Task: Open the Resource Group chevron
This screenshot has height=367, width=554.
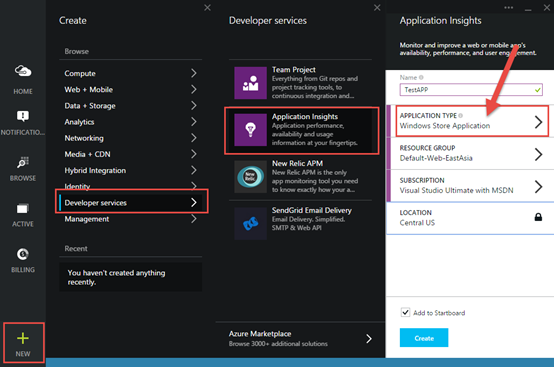Action: pos(538,154)
